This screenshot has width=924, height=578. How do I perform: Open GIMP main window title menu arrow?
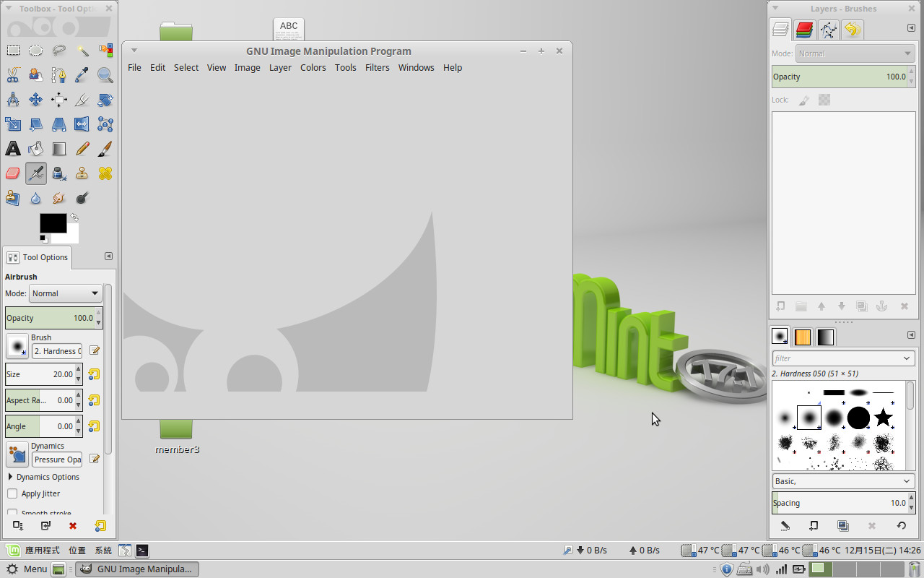134,51
